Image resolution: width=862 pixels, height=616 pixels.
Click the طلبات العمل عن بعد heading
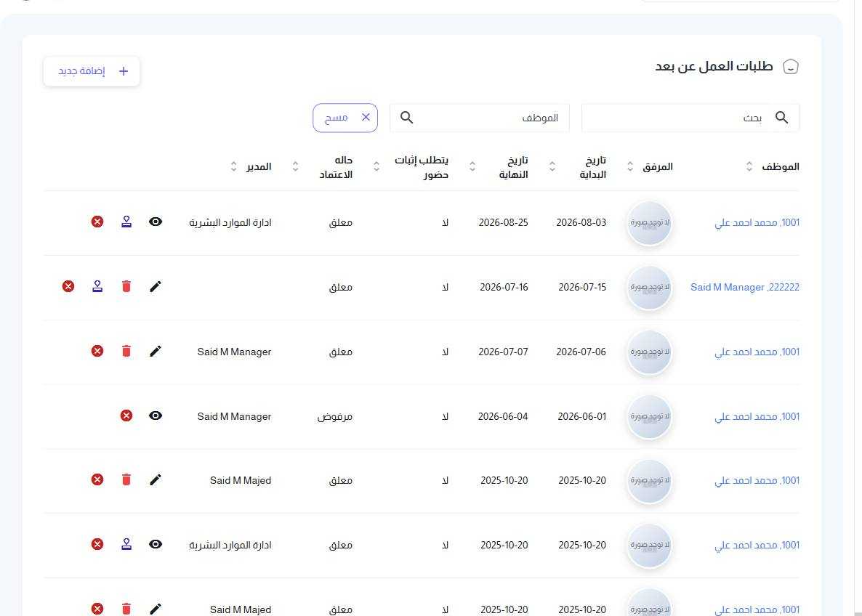[714, 67]
